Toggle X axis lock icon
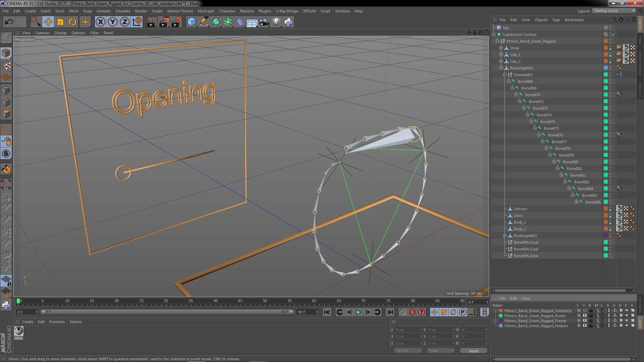 [100, 22]
